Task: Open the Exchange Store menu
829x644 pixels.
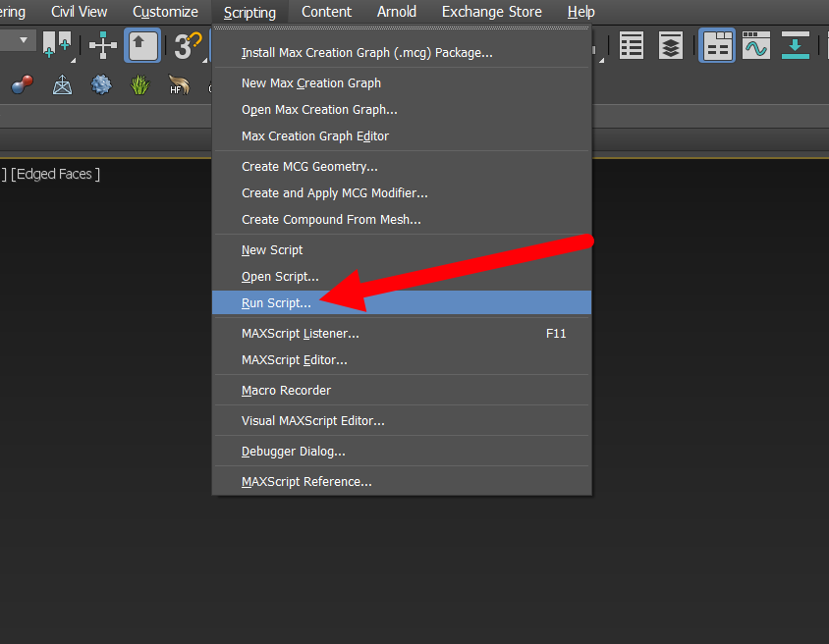Action: coord(492,12)
